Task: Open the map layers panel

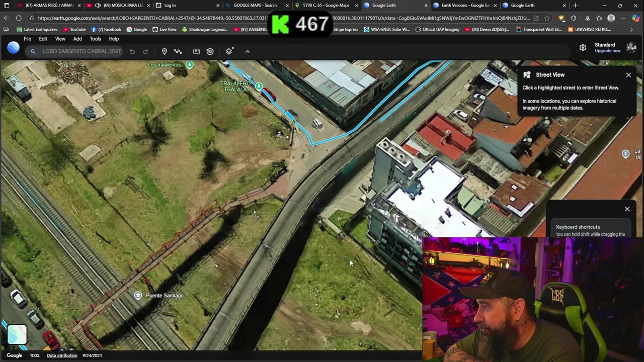Action: coord(229,51)
